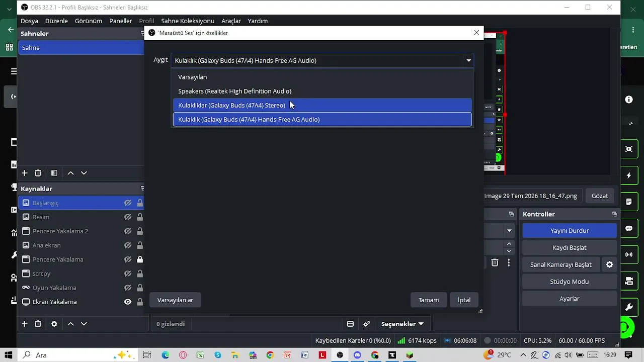Cancel the dialog with İptal
644x362 pixels.
coord(464,300)
